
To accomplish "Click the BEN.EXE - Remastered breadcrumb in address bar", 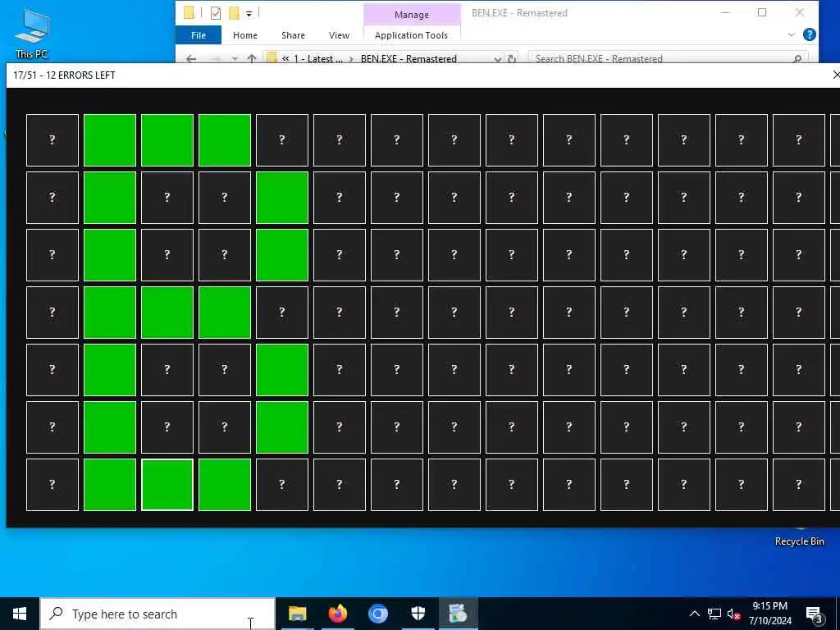I will (409, 58).
